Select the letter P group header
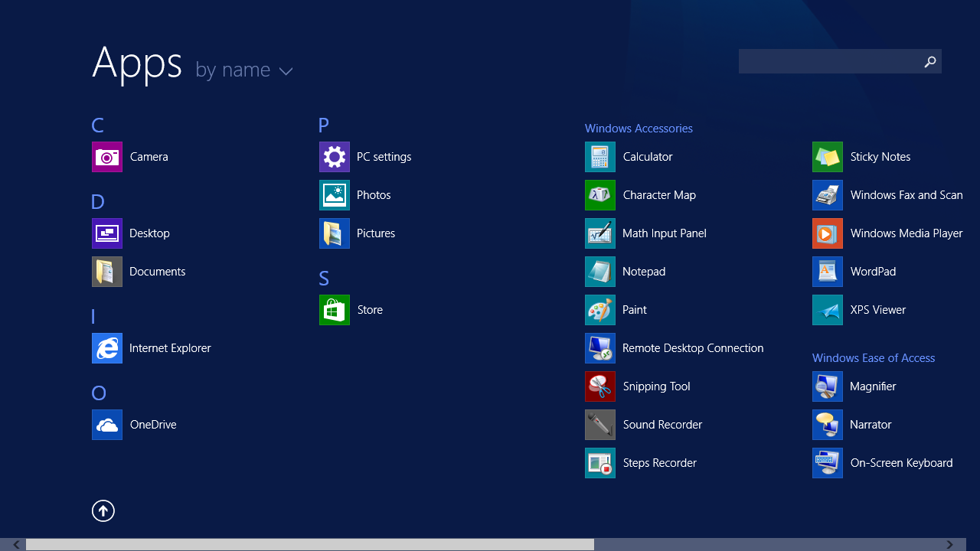Viewport: 980px width, 551px height. coord(324,126)
